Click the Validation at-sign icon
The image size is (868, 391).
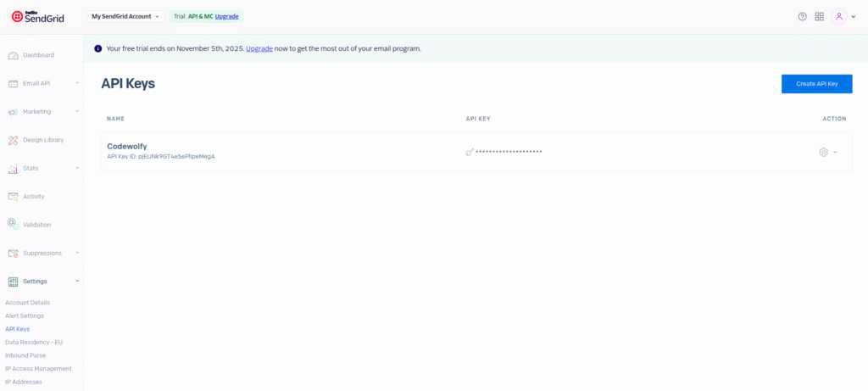tap(14, 224)
